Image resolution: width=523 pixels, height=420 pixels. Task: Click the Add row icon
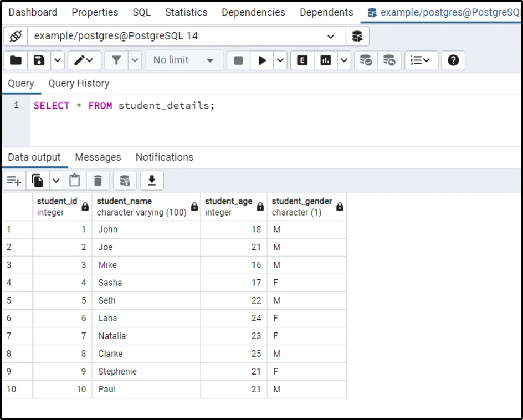[14, 181]
